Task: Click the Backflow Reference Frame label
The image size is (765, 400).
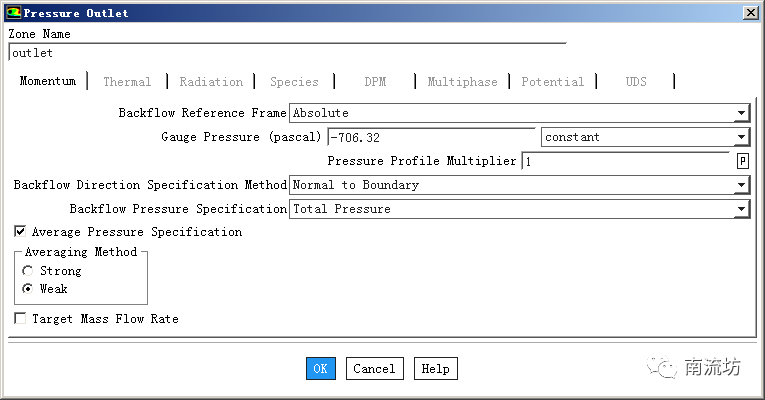Action: [x=202, y=113]
